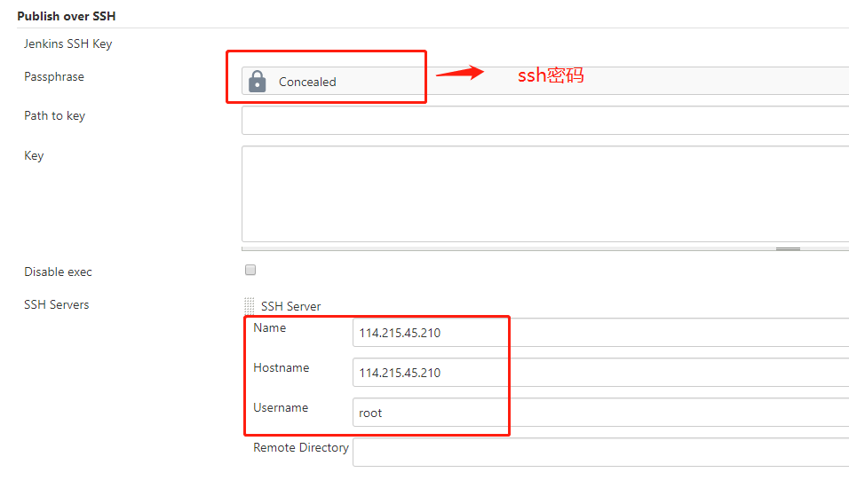Click the Username field containing root
Viewport: 849px width, 504px height.
(600, 413)
